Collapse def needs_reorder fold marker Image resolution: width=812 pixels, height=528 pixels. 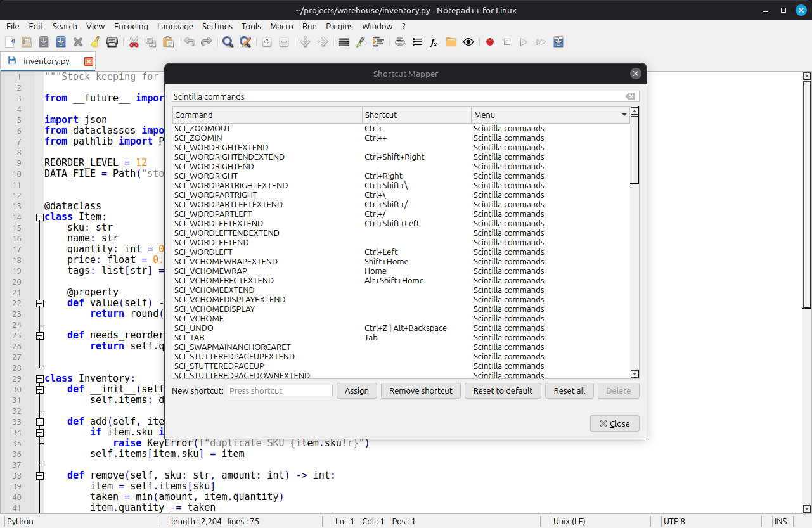[x=39, y=335]
